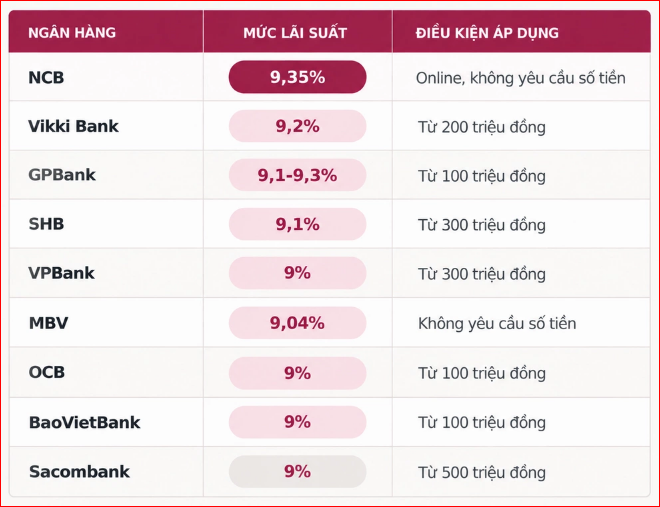Click the NGÂN HÀNG column header
The height and width of the screenshot is (507, 660).
pyautogui.click(x=72, y=32)
